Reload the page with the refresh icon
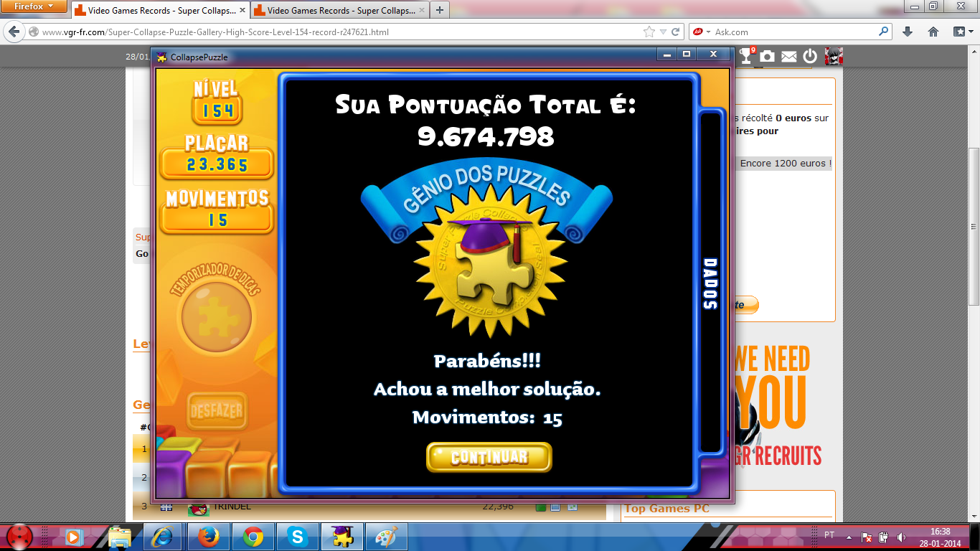 [x=675, y=32]
